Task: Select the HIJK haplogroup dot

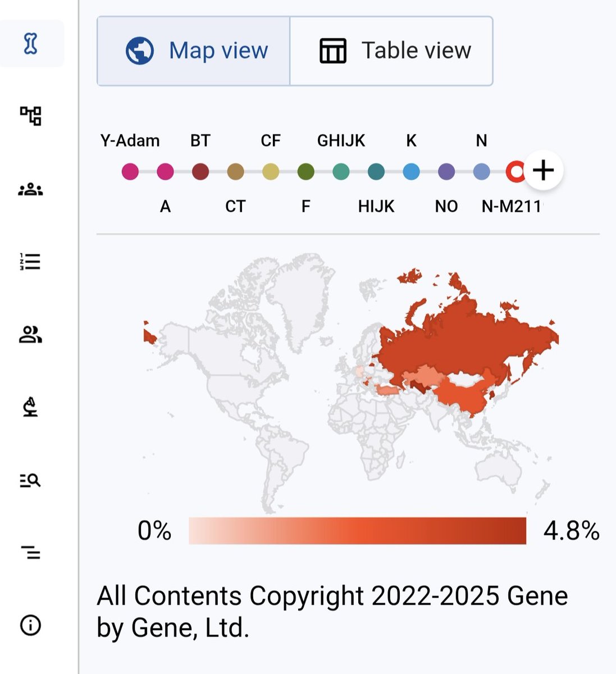Action: point(376,172)
